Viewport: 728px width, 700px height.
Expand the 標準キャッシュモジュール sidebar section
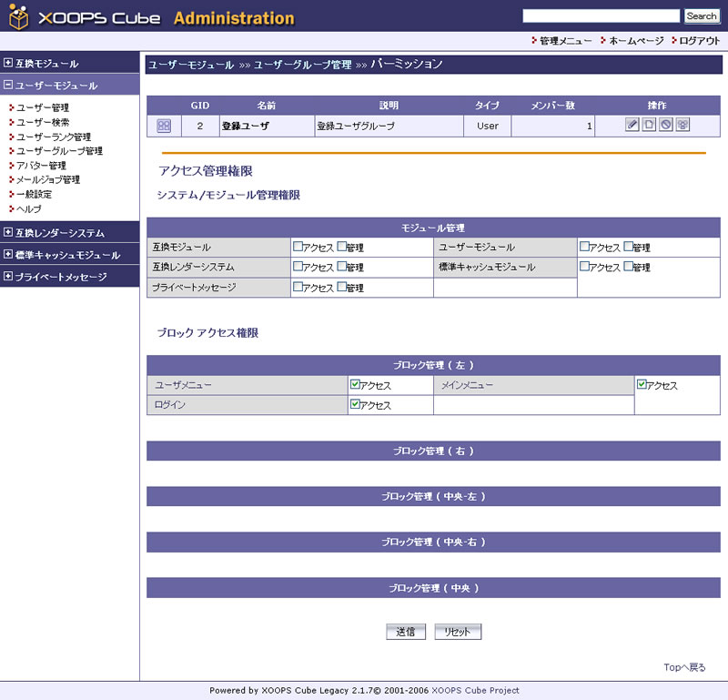coord(8,254)
